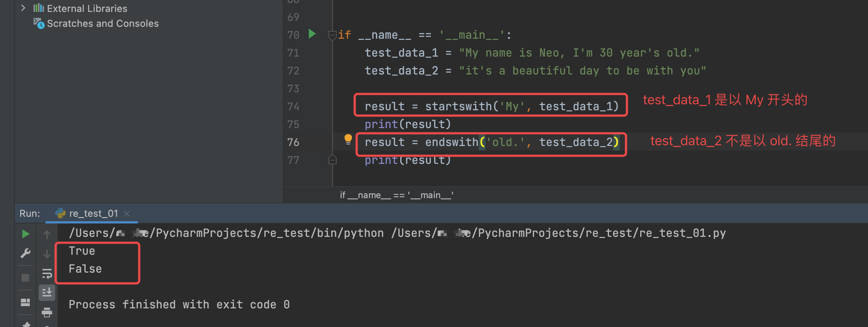Click line number 74 in the gutter

pos(293,107)
